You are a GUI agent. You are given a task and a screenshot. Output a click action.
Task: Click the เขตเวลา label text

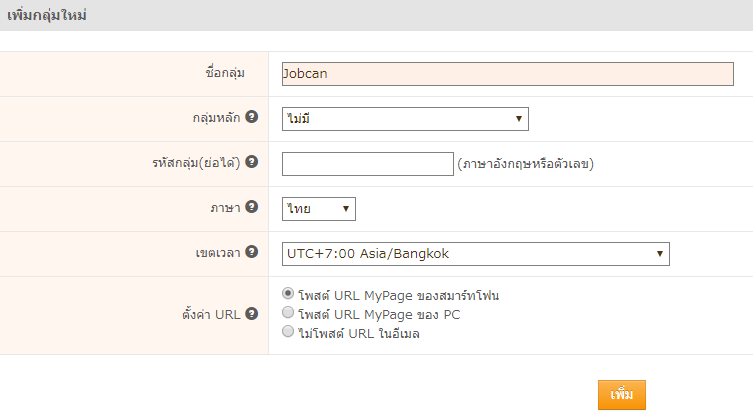(x=217, y=253)
